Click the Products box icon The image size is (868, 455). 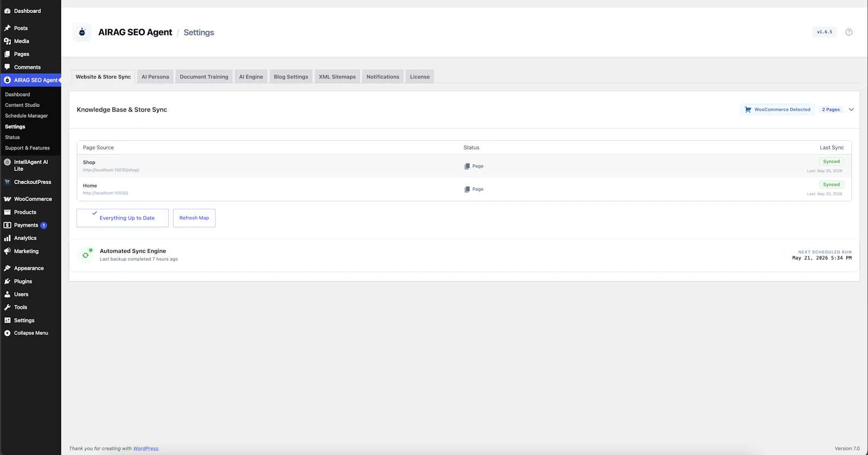coord(8,212)
